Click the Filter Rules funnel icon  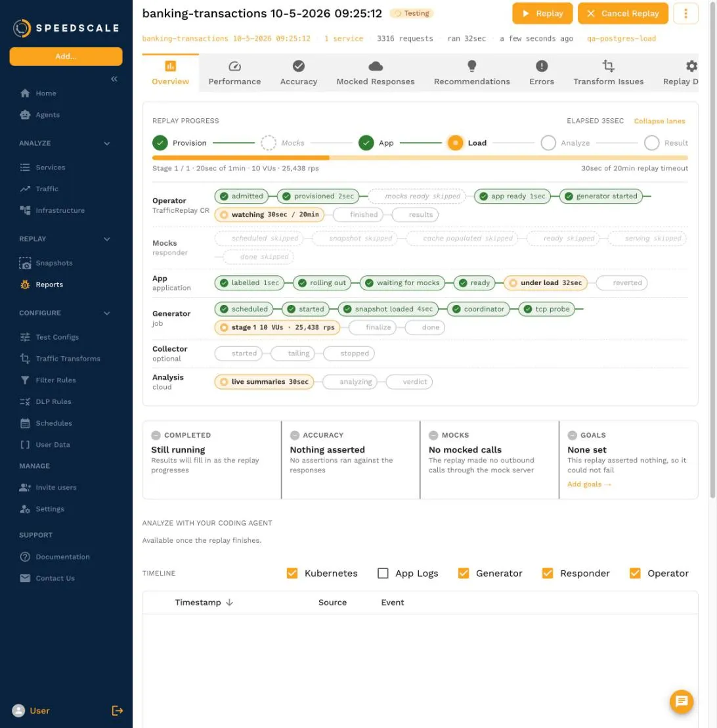(25, 380)
